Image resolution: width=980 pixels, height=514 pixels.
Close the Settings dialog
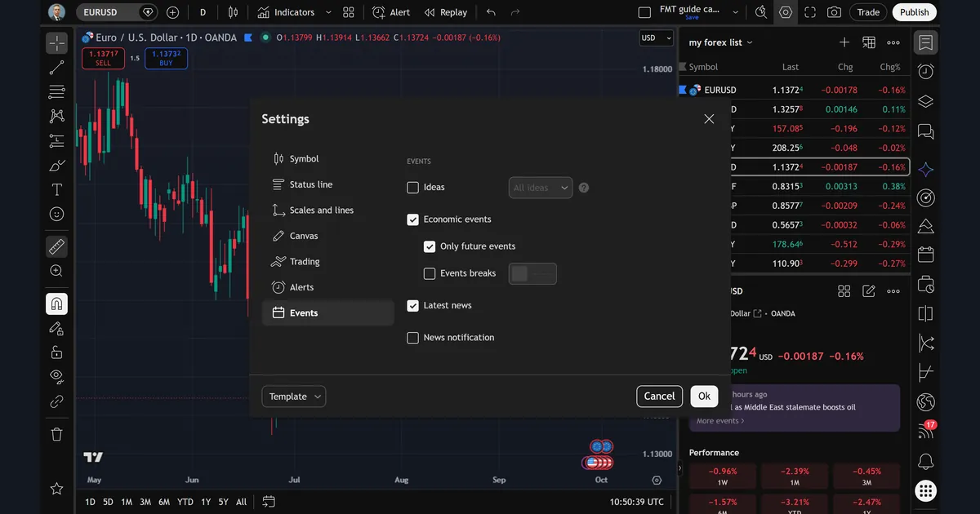pos(709,119)
